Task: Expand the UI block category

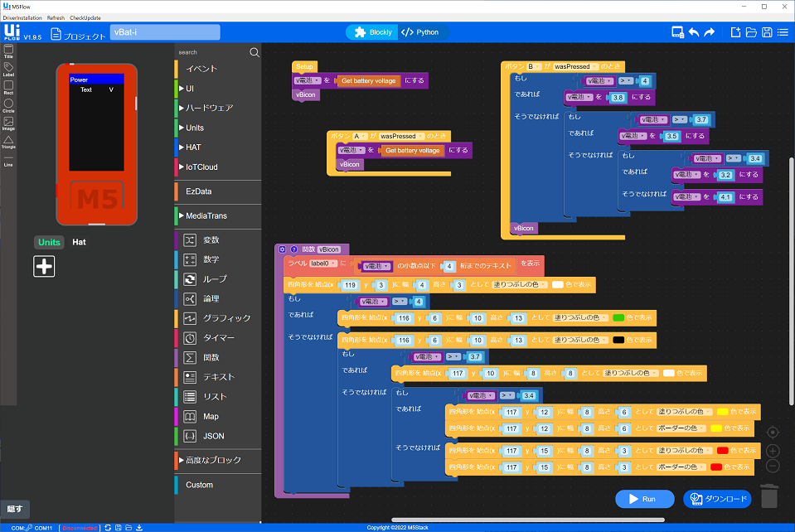Action: 218,89
